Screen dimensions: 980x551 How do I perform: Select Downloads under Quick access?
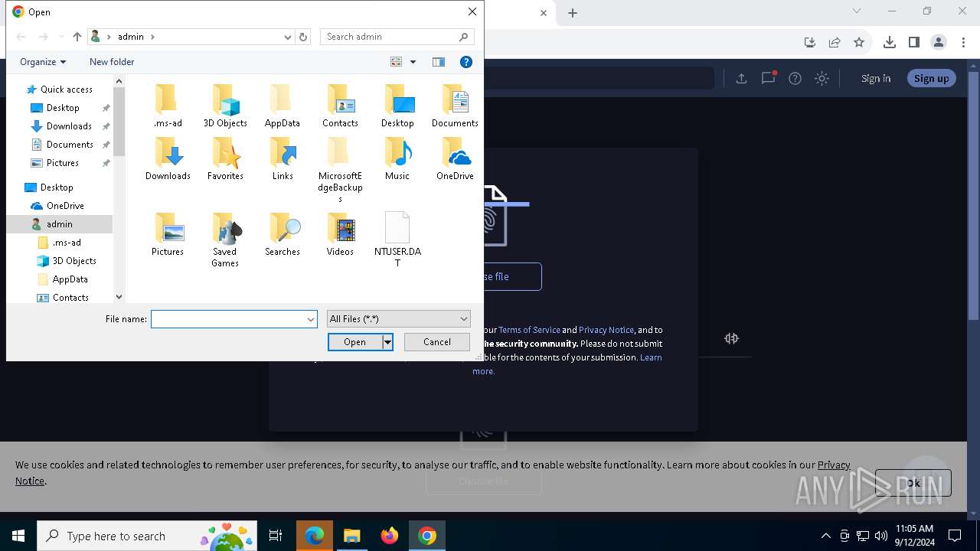[69, 126]
